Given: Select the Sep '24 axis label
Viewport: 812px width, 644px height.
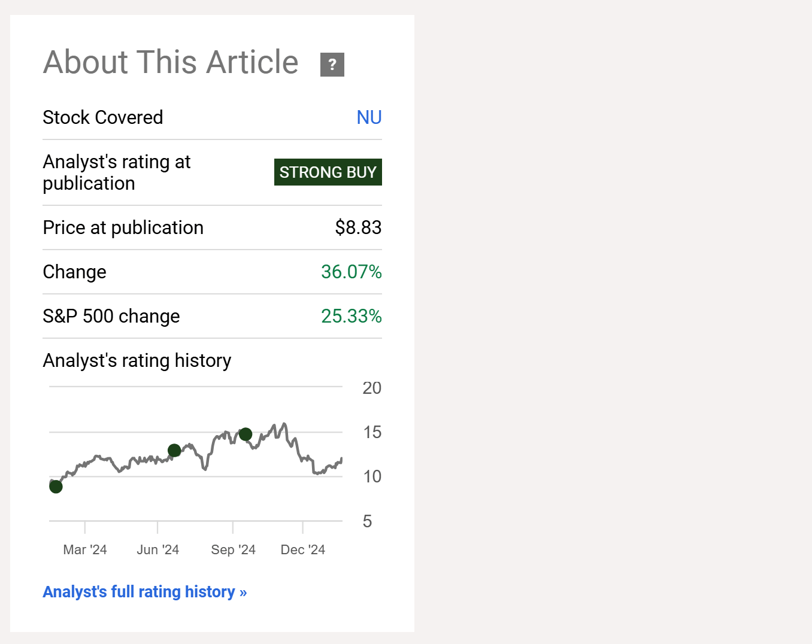Looking at the screenshot, I should pos(233,549).
